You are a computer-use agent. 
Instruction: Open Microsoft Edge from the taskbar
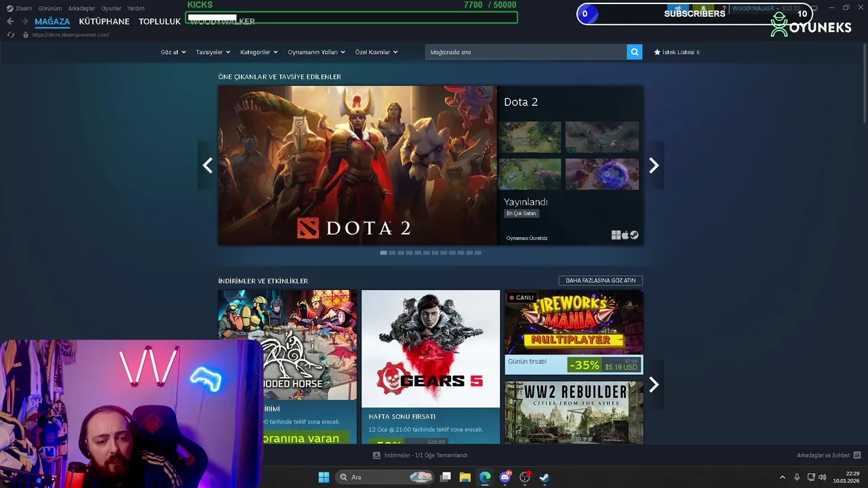(485, 477)
